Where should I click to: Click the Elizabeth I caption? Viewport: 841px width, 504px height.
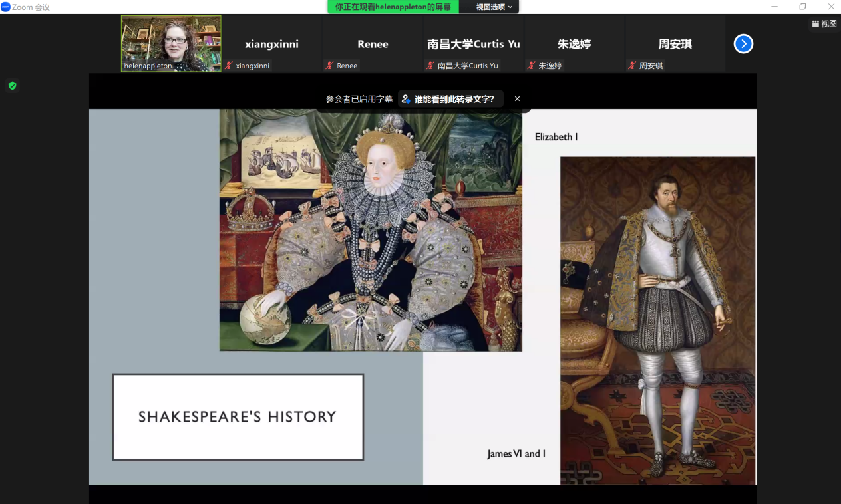point(556,137)
